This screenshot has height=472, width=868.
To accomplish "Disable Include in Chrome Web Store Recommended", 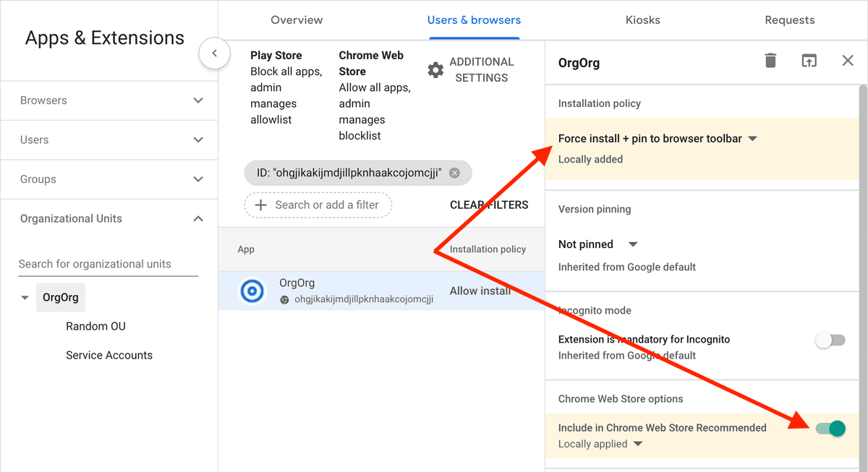I will tap(830, 428).
